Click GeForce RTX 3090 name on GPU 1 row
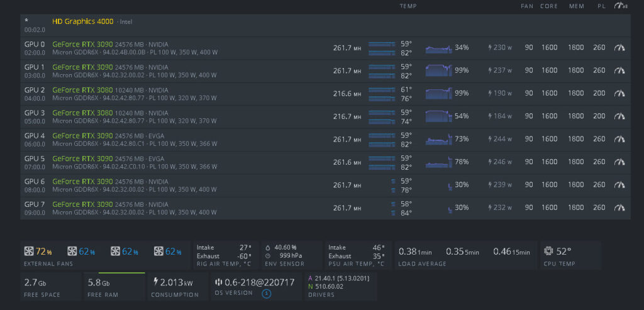The height and width of the screenshot is (310, 644). point(82,67)
